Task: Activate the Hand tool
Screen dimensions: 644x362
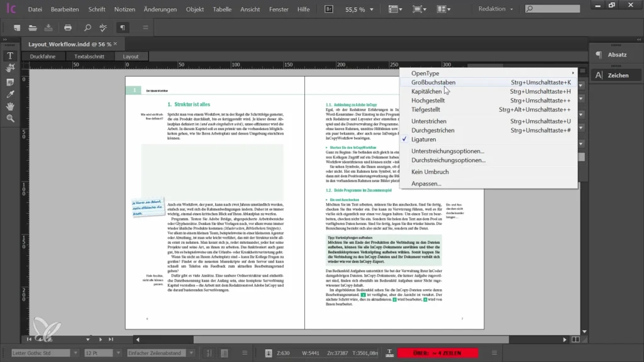Action: [x=10, y=106]
